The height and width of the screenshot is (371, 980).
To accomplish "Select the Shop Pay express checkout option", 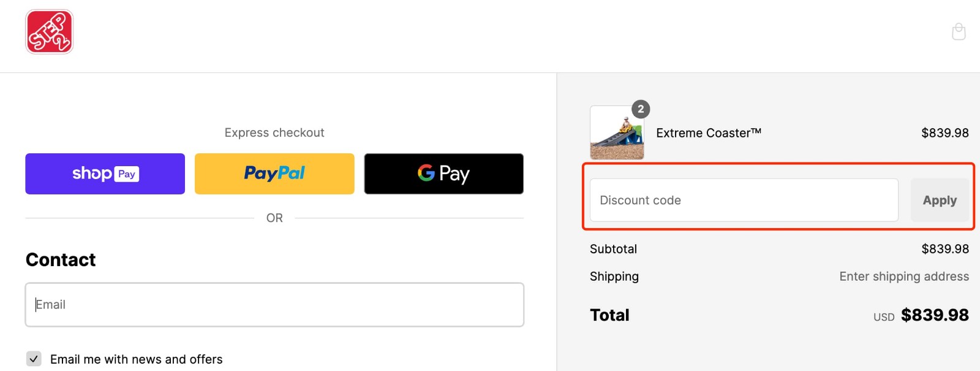I will click(104, 174).
